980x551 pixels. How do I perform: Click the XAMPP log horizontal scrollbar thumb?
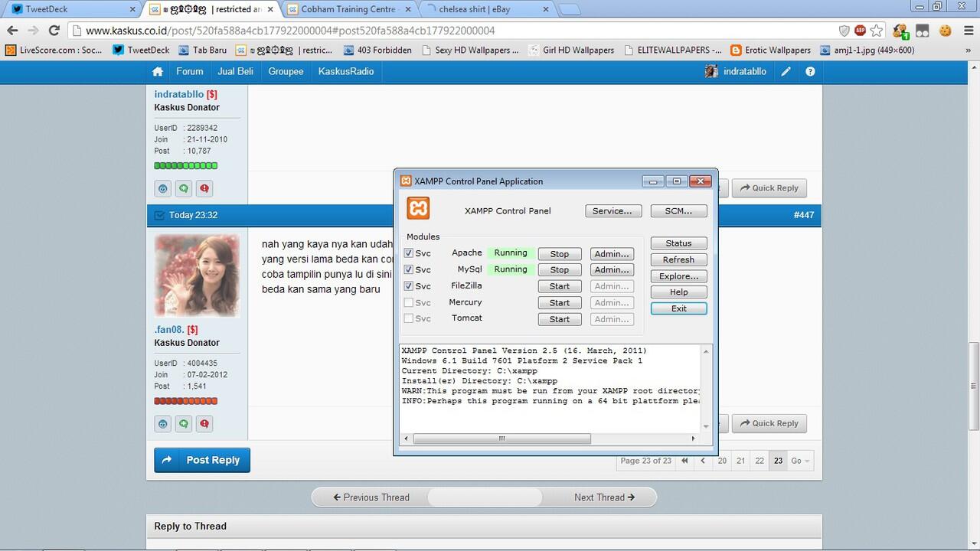502,439
